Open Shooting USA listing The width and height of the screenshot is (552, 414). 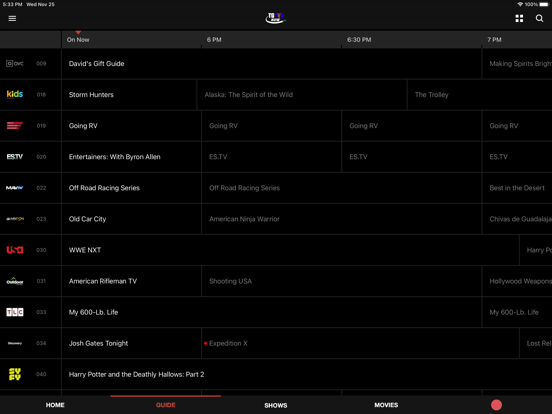click(341, 281)
